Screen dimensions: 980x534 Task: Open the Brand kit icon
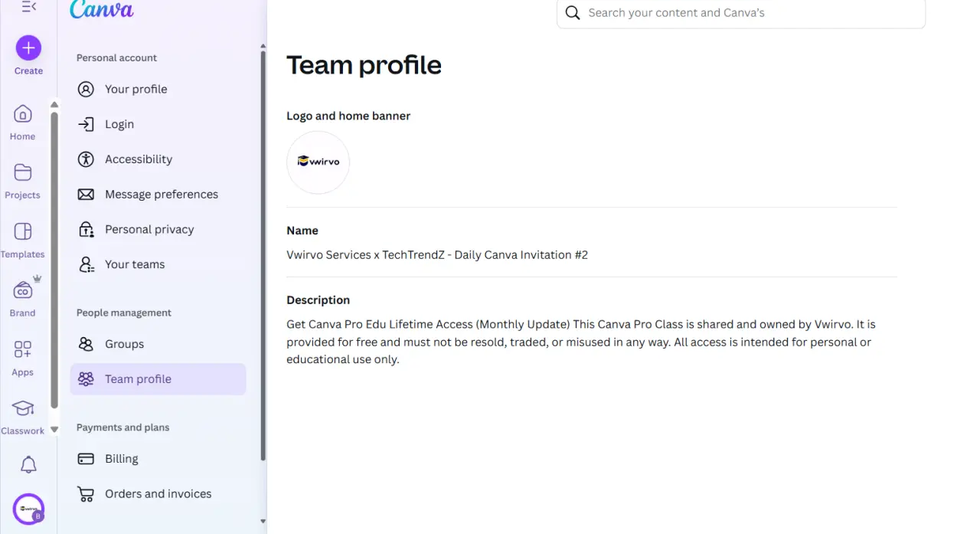(x=23, y=290)
